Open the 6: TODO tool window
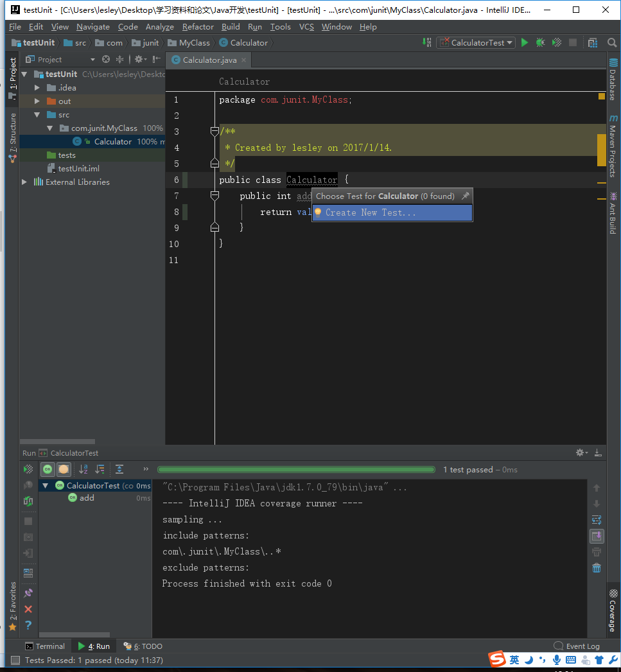This screenshot has height=672, width=621. pyautogui.click(x=143, y=646)
